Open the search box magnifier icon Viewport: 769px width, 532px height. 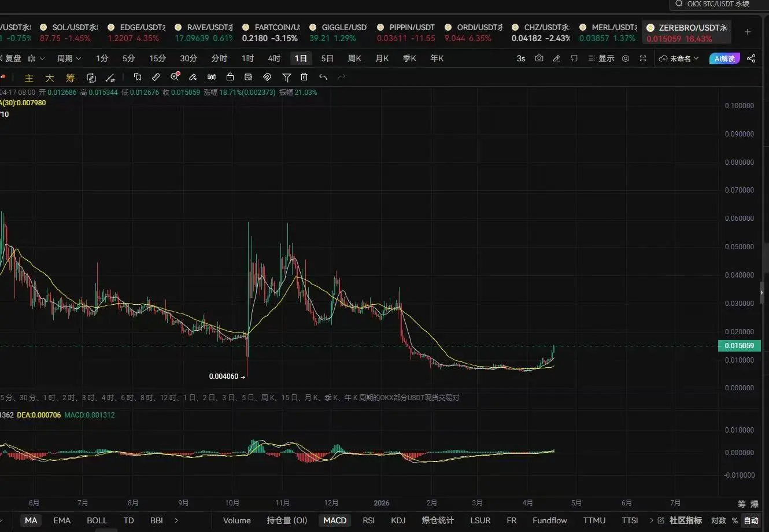tap(679, 4)
